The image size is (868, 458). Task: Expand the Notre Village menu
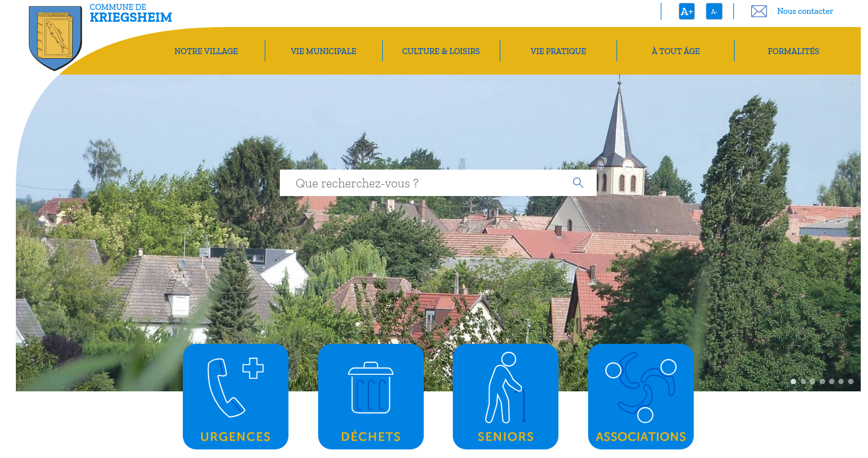[x=206, y=51]
